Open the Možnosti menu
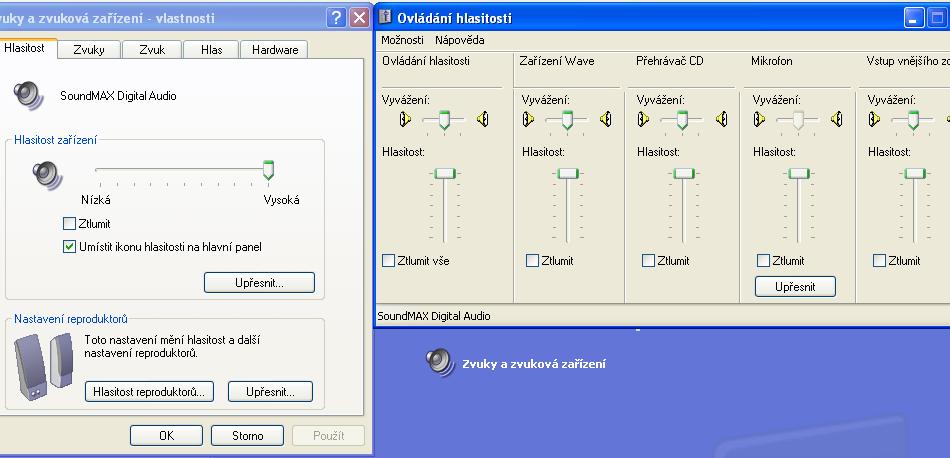 point(402,40)
